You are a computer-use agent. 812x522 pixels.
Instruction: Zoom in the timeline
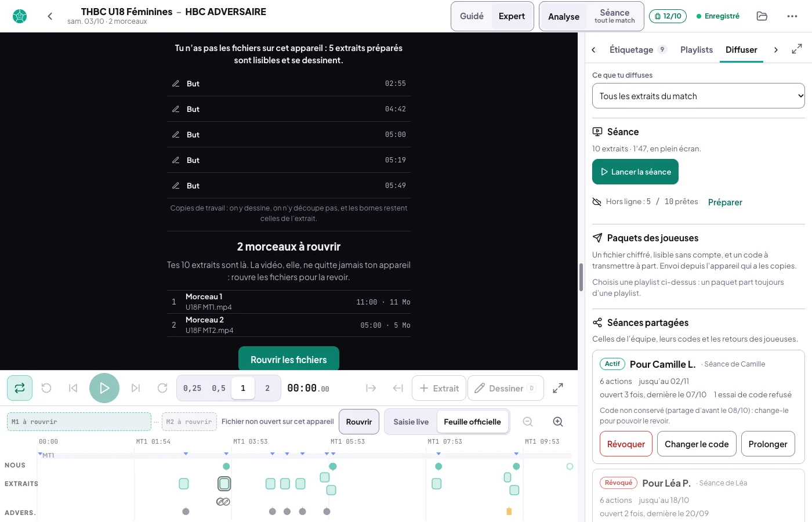point(558,422)
